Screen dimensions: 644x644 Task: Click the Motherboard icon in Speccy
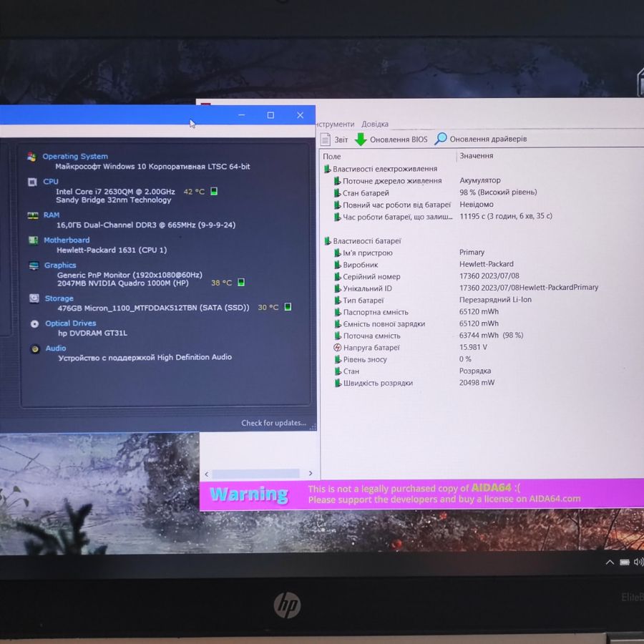(x=33, y=240)
